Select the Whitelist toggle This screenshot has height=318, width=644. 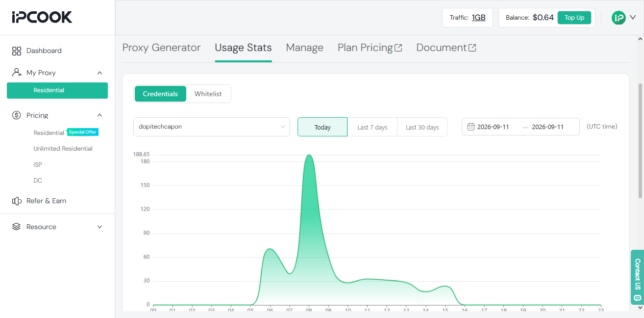pyautogui.click(x=208, y=94)
